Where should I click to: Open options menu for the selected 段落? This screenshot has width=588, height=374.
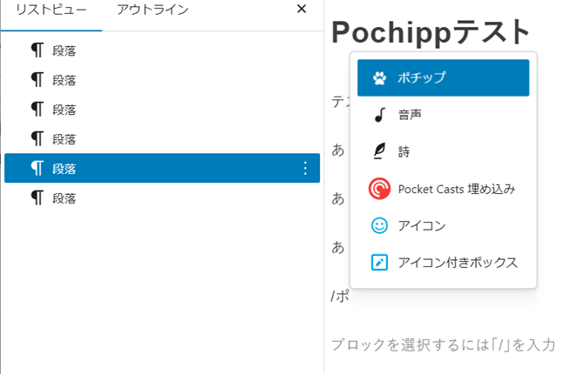304,168
